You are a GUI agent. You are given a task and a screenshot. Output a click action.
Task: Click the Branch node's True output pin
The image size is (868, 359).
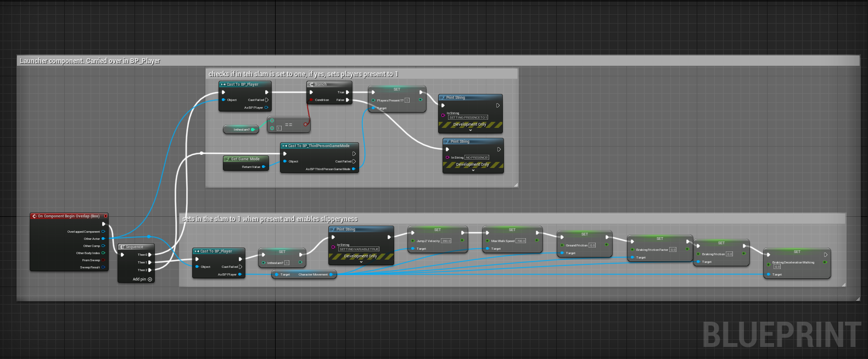pos(348,92)
